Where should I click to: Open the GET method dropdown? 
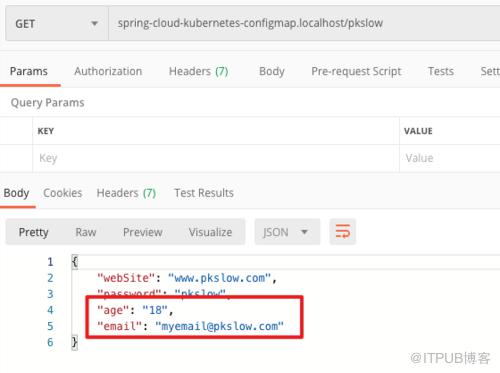click(x=57, y=24)
